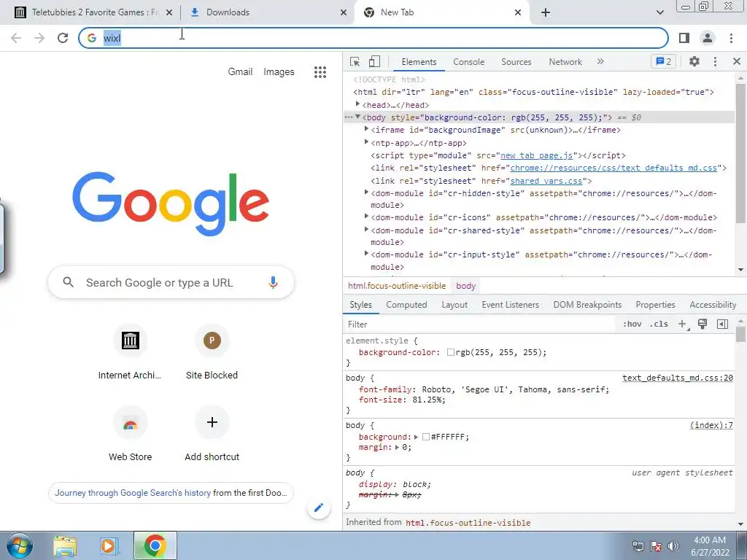This screenshot has height=560, width=747.
Task: Click the microphone voice search icon
Action: 273,282
